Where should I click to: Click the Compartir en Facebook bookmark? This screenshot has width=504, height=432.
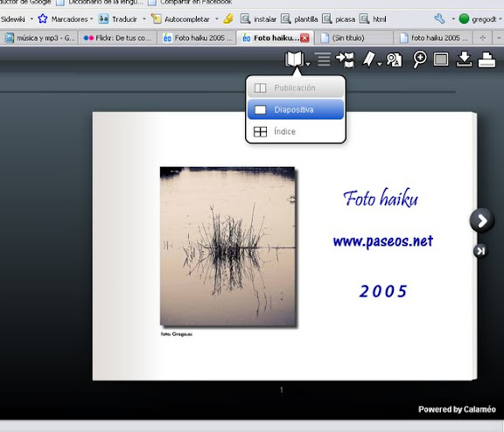pyautogui.click(x=190, y=3)
